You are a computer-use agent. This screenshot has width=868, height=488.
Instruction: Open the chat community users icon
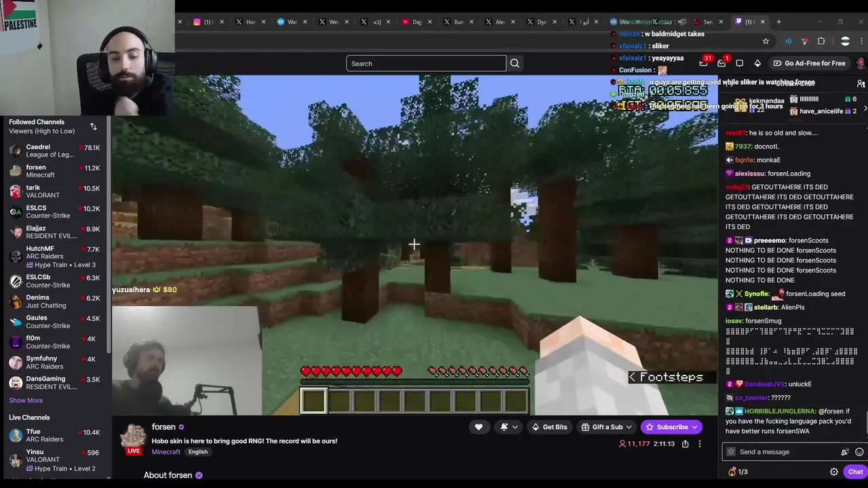point(861,83)
